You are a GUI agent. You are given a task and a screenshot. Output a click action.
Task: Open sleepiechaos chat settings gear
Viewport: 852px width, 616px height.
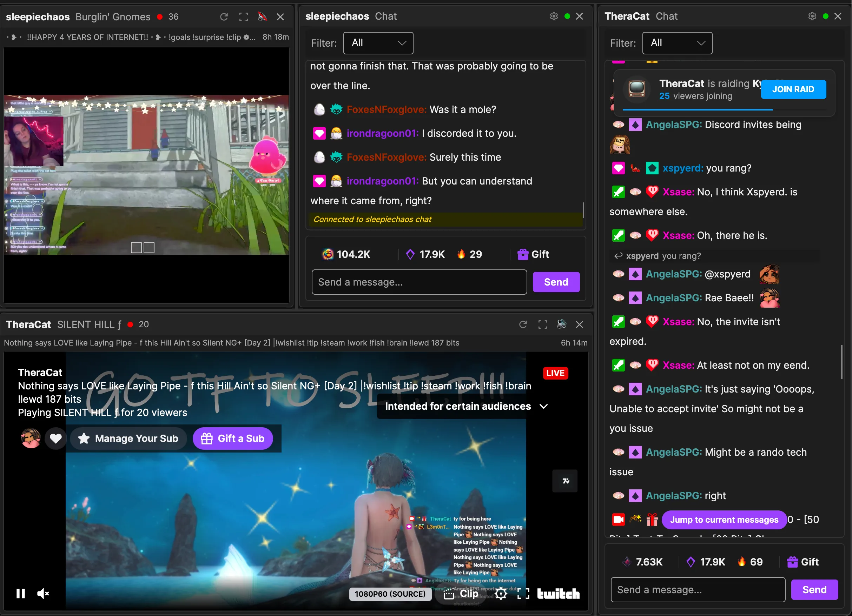(x=553, y=16)
